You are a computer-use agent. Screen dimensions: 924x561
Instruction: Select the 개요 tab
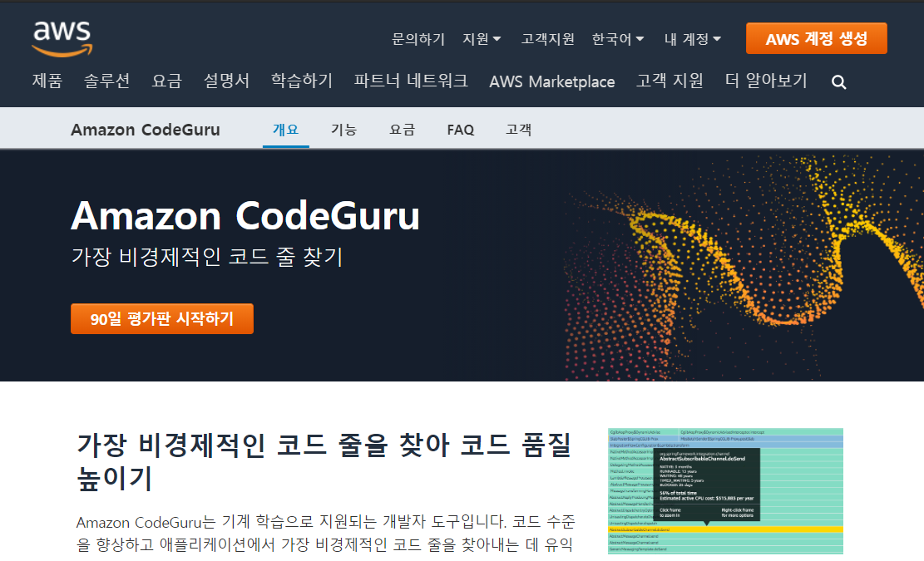tap(286, 130)
